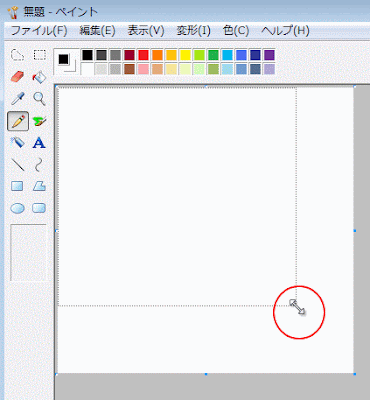
Task: Click the Paint application icon in title bar
Action: tap(12, 12)
